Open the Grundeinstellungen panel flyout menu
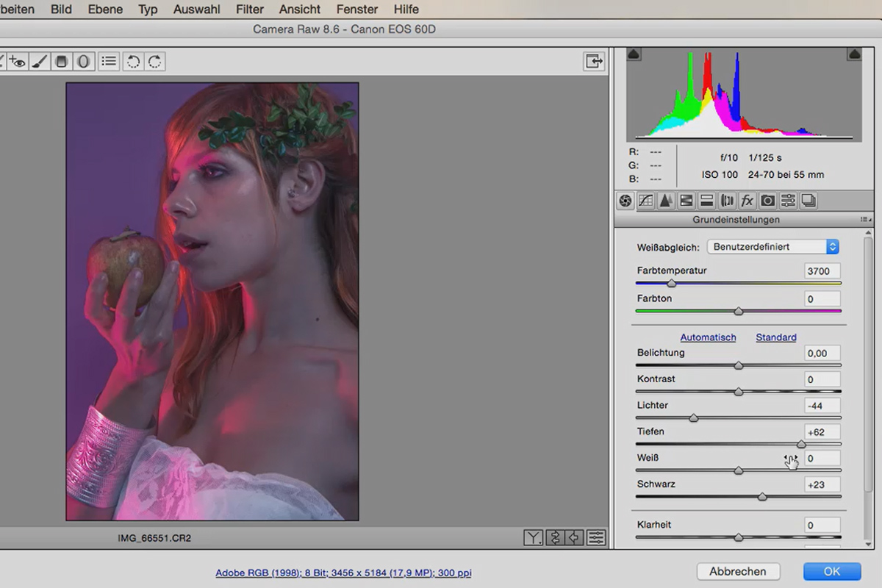This screenshot has width=882, height=588. pyautogui.click(x=864, y=220)
